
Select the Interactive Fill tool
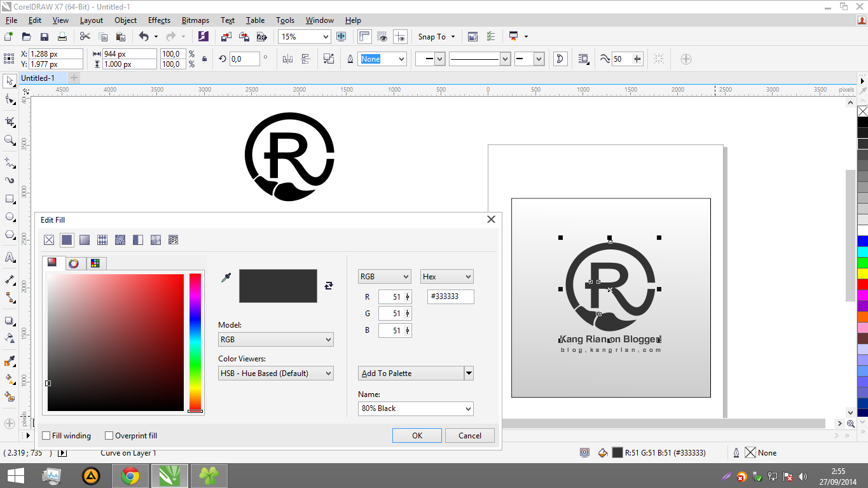[x=10, y=379]
